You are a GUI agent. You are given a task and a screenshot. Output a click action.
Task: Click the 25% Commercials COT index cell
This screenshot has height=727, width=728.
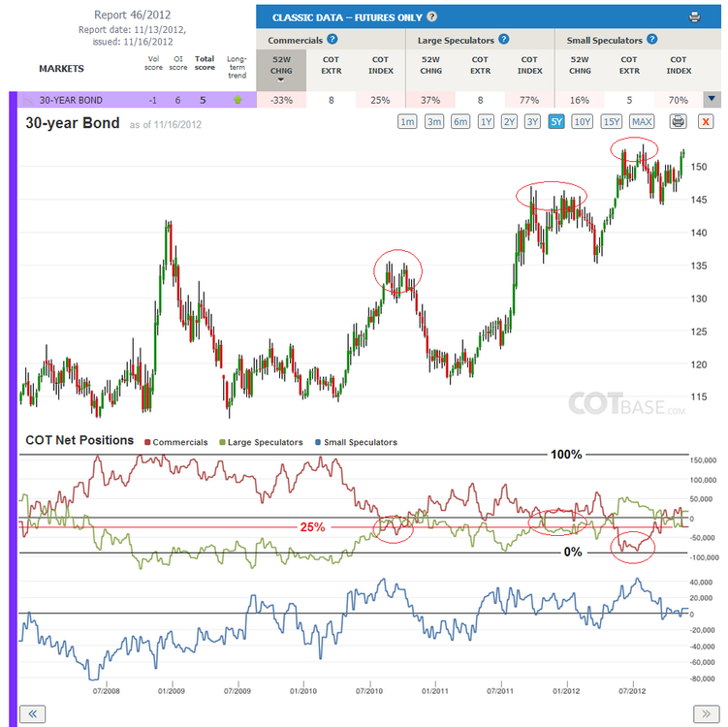(x=380, y=100)
